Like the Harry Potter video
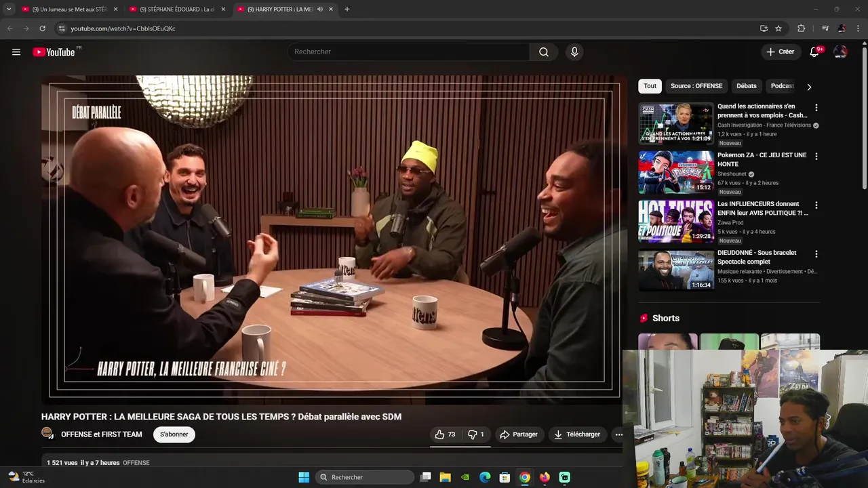Screen dimensions: 868x488 [445, 434]
